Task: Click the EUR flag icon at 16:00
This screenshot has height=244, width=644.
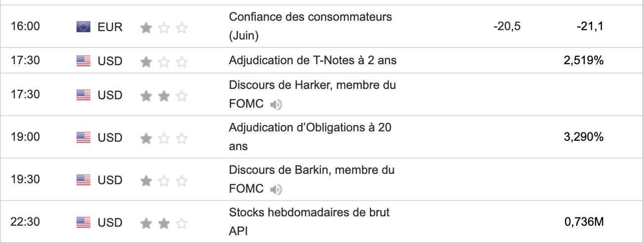Action: pyautogui.click(x=83, y=27)
